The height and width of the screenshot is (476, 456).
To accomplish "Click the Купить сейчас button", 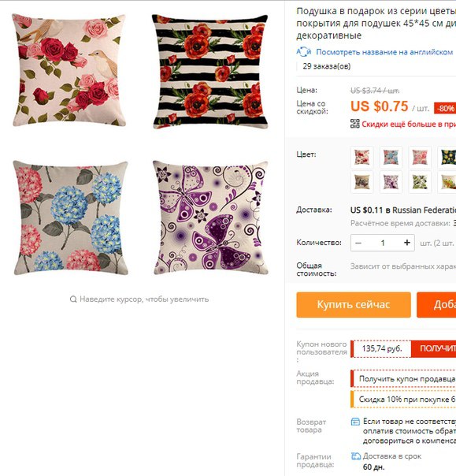I will [x=354, y=305].
